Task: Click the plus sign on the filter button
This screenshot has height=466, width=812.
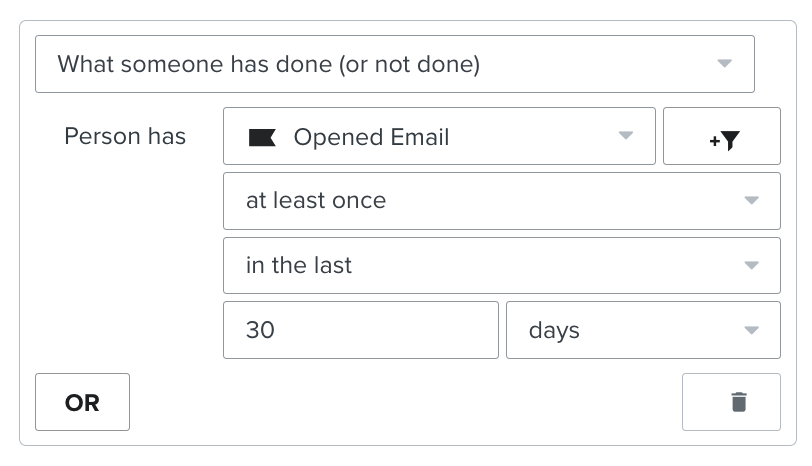Action: coord(714,142)
